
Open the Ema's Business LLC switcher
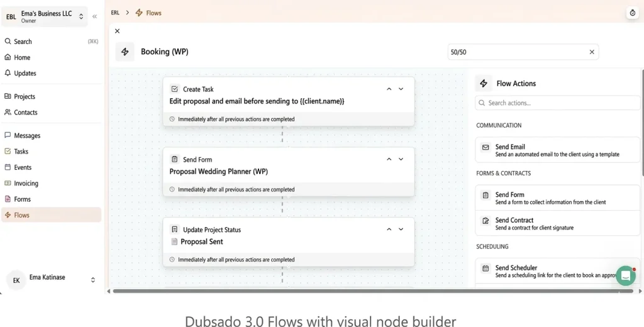pyautogui.click(x=81, y=17)
